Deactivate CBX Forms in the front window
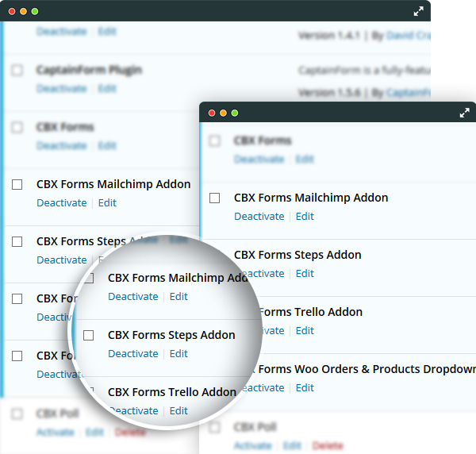 coord(259,159)
